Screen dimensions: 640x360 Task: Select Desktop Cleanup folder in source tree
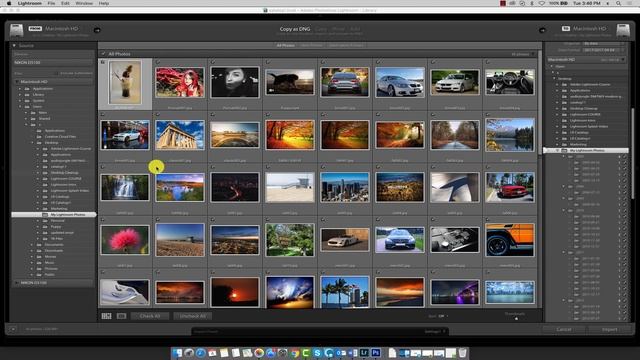(x=64, y=173)
